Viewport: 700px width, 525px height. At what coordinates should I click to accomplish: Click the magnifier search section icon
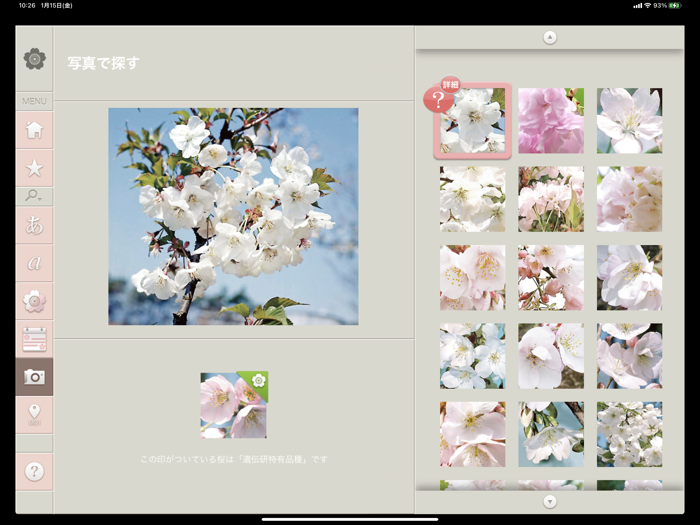pos(33,196)
